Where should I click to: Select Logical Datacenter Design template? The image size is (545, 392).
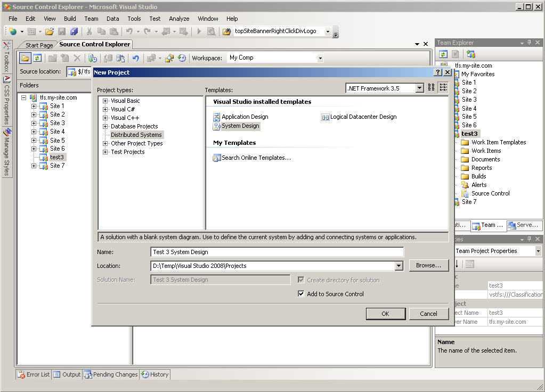(359, 117)
